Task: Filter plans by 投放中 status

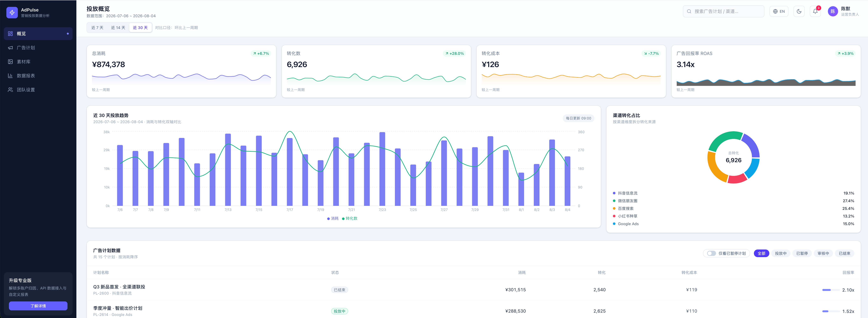Action: click(x=780, y=253)
